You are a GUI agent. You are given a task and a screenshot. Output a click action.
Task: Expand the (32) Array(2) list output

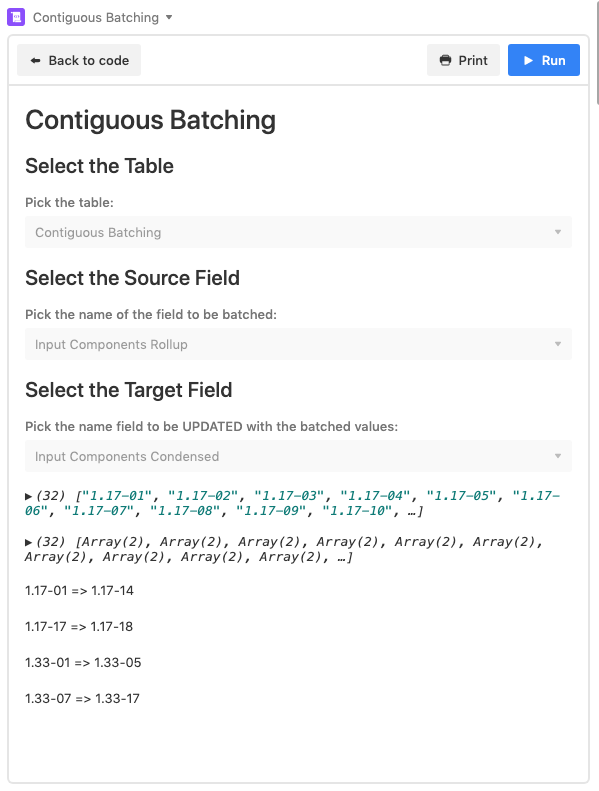tap(28, 542)
